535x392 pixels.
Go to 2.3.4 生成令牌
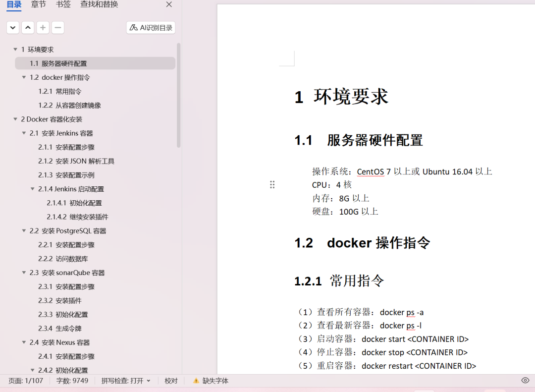pyautogui.click(x=60, y=329)
